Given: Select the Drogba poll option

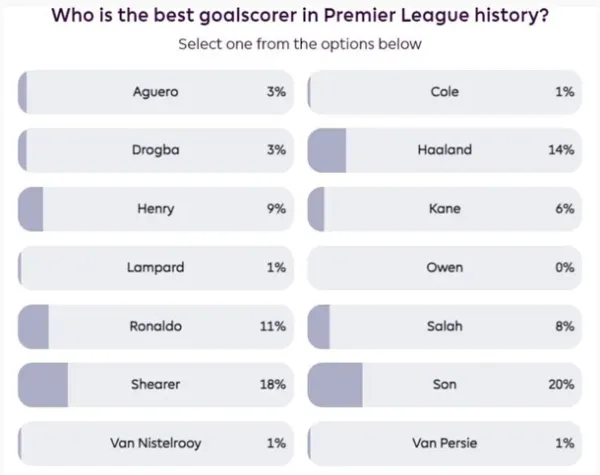Looking at the screenshot, I should click(x=154, y=150).
